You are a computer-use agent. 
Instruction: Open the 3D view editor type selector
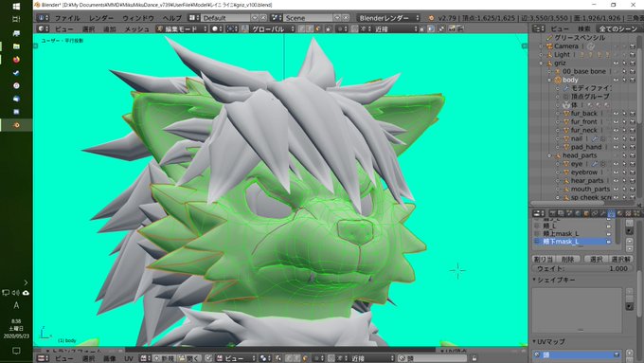pos(43,29)
